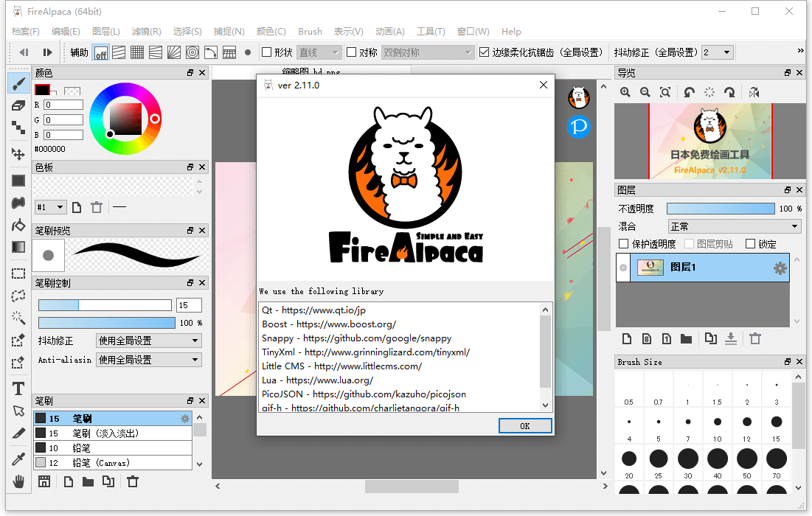Open the 混合 blend mode dropdown
This screenshot has width=812, height=516.
tap(735, 226)
